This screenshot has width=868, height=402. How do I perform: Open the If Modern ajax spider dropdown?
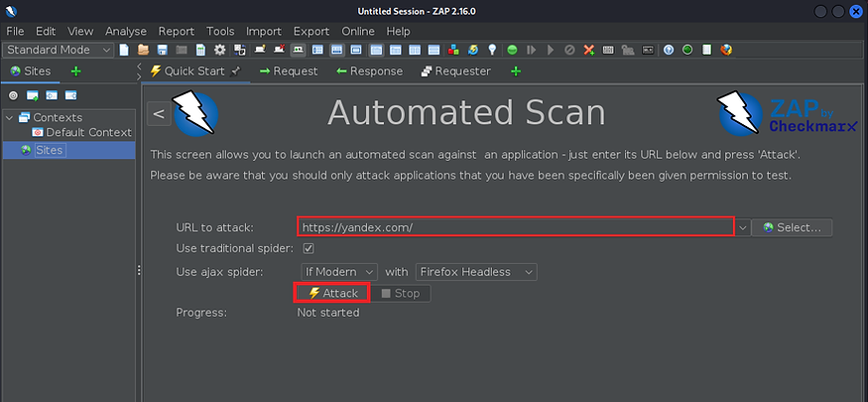[x=339, y=272]
